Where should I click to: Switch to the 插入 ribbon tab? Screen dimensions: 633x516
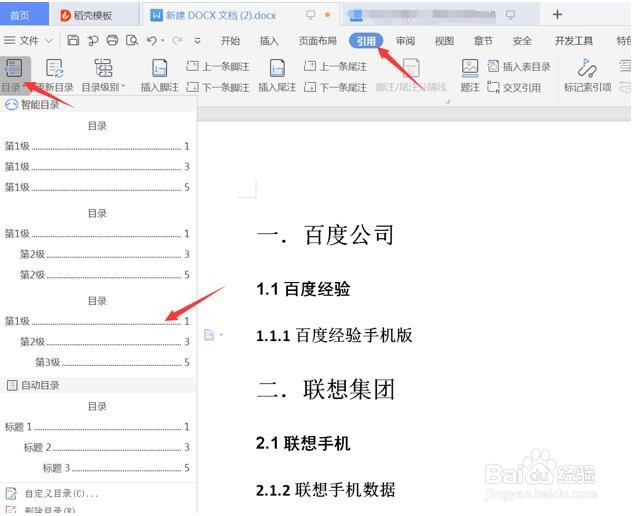point(269,40)
